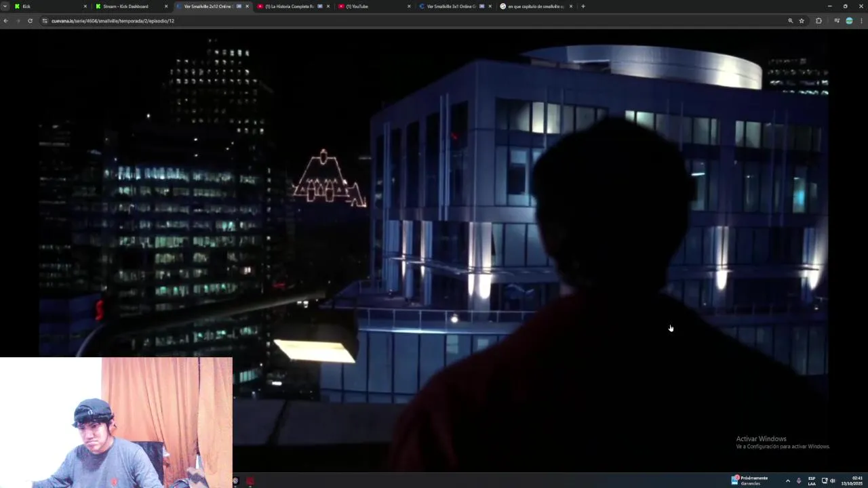Close the 'en que capitulo' Google tab
Screen dimensions: 868x488
pos(571,6)
